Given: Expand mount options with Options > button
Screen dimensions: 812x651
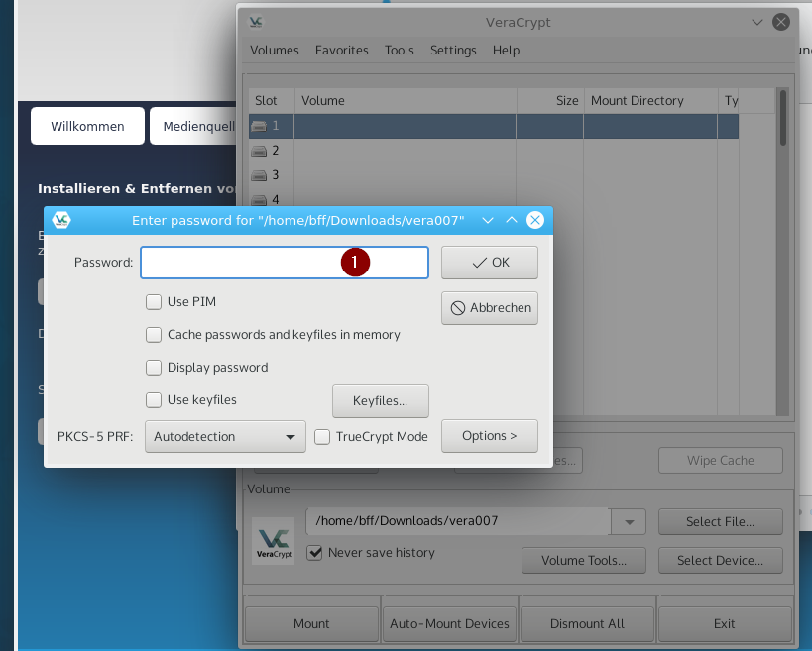Looking at the screenshot, I should (490, 436).
